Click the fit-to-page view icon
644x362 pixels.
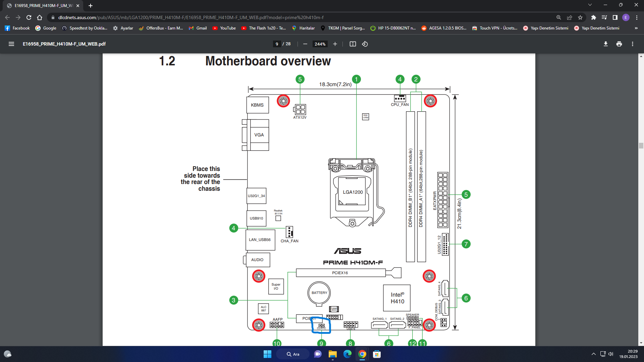point(353,44)
